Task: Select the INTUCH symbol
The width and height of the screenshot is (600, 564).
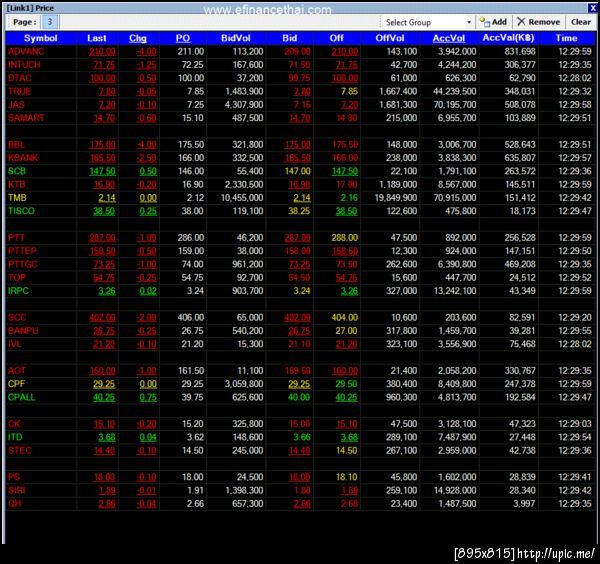Action: point(24,65)
